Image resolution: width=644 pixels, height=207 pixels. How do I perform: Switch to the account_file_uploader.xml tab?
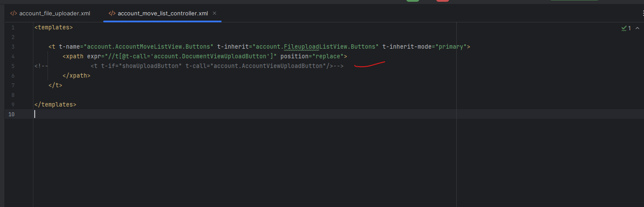[55, 14]
